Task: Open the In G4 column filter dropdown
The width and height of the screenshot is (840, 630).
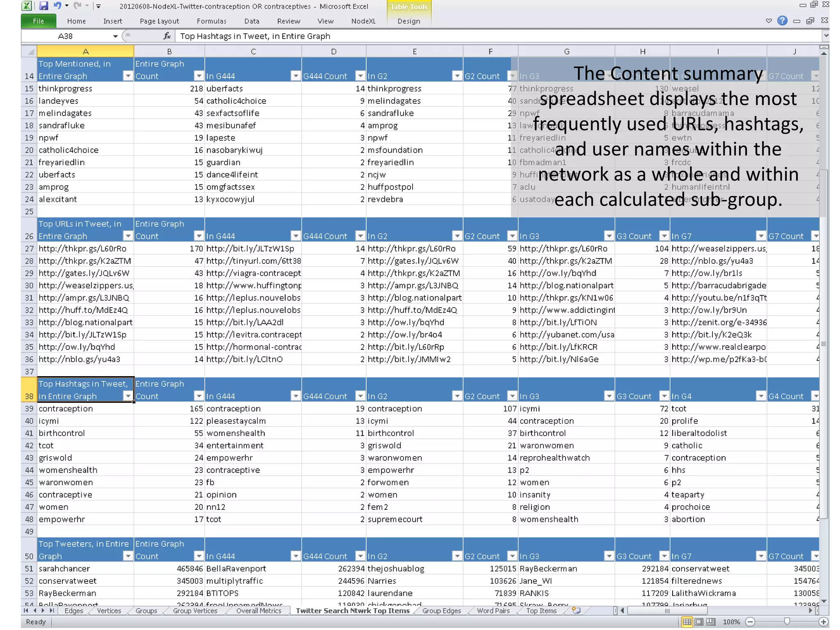Action: [x=761, y=396]
